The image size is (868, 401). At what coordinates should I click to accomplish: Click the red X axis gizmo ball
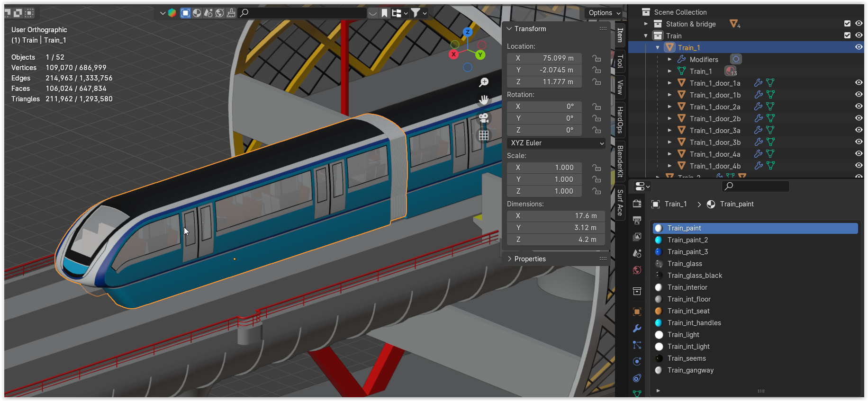pyautogui.click(x=454, y=54)
